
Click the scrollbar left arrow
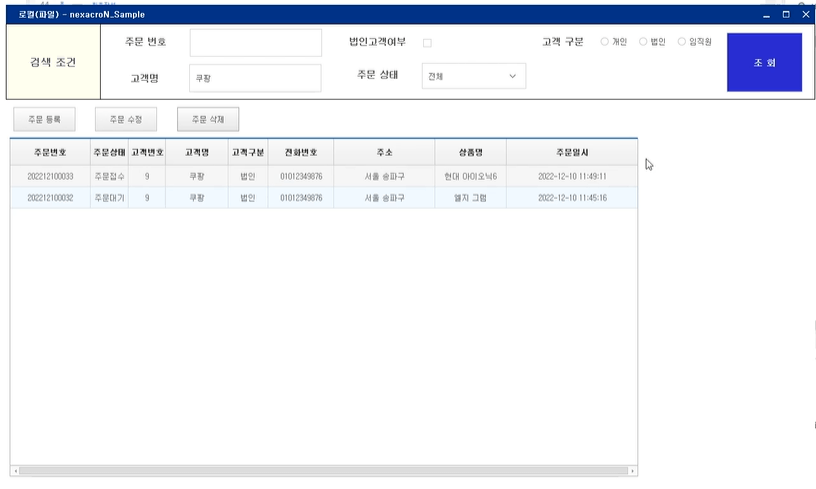coord(16,471)
